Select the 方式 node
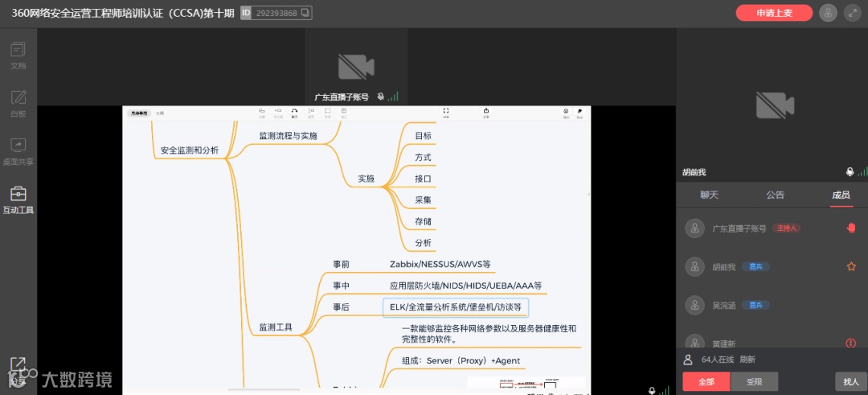 pos(423,158)
